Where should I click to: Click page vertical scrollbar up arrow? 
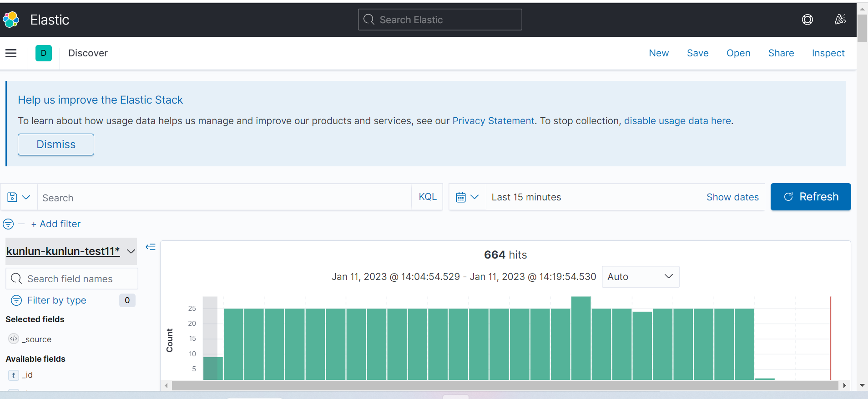(862, 9)
